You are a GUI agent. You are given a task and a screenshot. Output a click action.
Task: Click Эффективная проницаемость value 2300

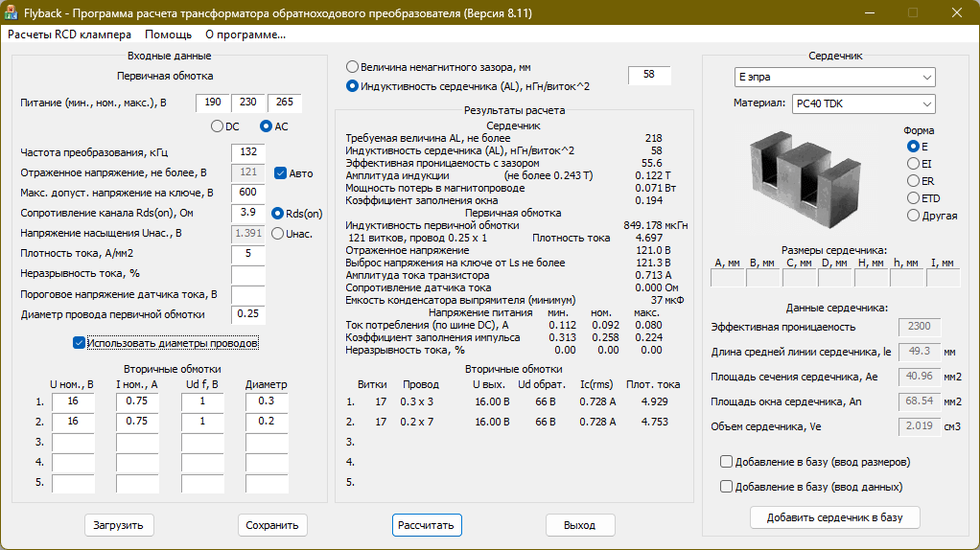919,327
